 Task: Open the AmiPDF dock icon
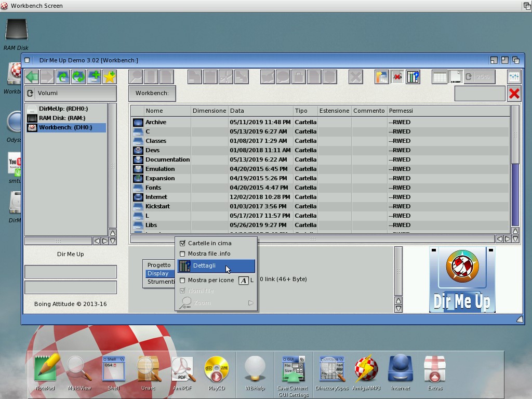pos(182,369)
